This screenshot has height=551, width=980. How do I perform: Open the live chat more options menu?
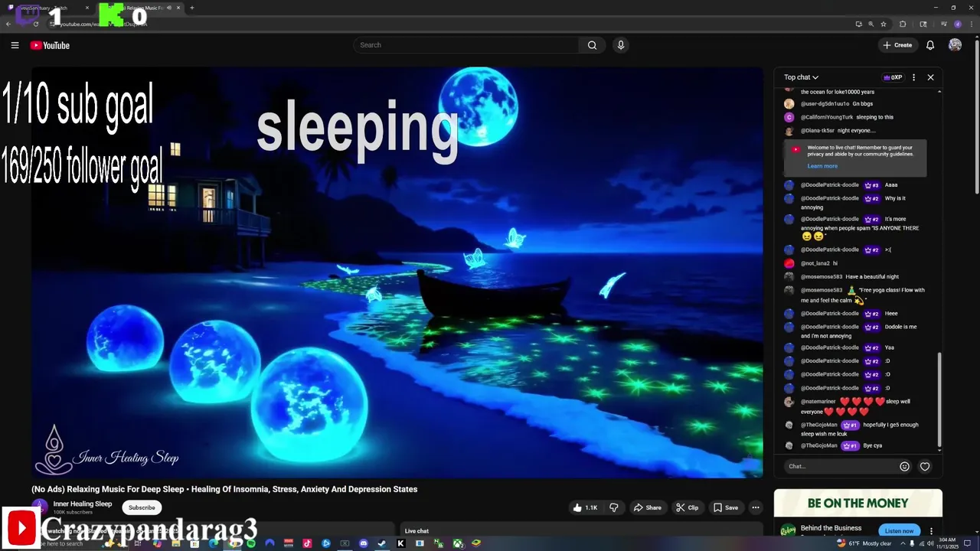913,77
